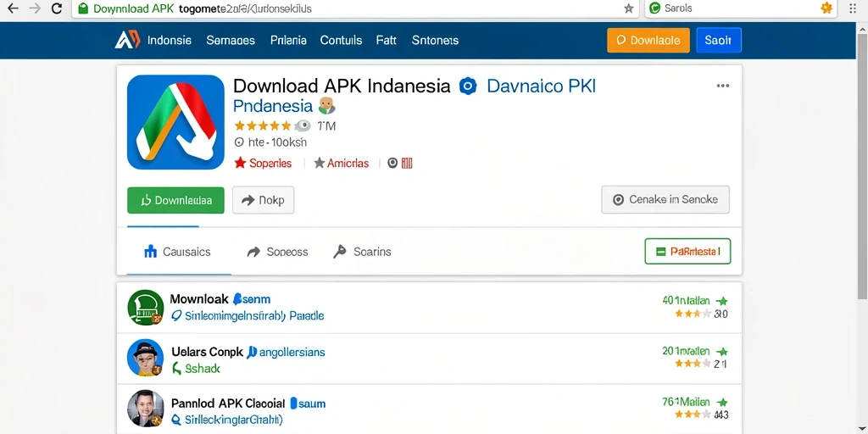This screenshot has height=434, width=868.
Task: Open the three-dots more options menu
Action: click(x=722, y=86)
